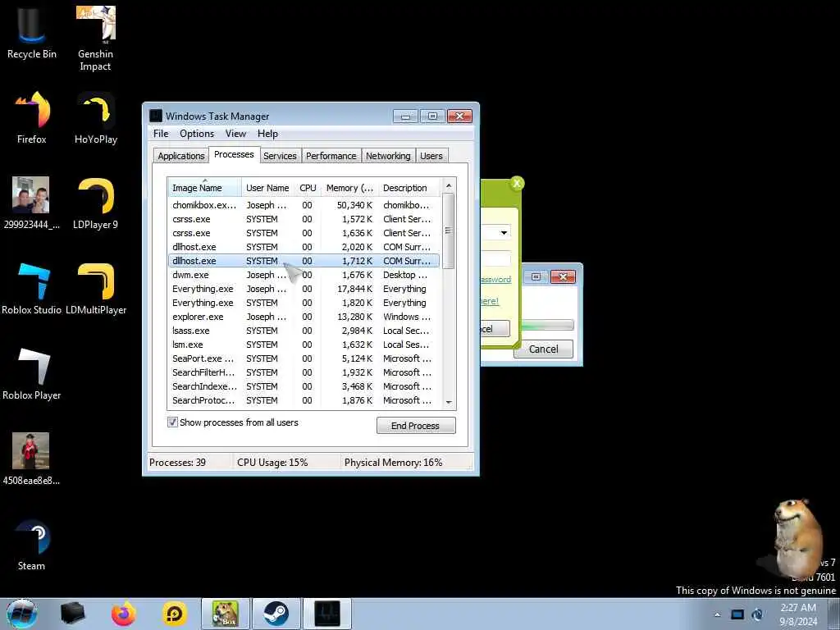This screenshot has width=840, height=630.
Task: Select SeaPort.exe process row
Action: pyautogui.click(x=304, y=358)
